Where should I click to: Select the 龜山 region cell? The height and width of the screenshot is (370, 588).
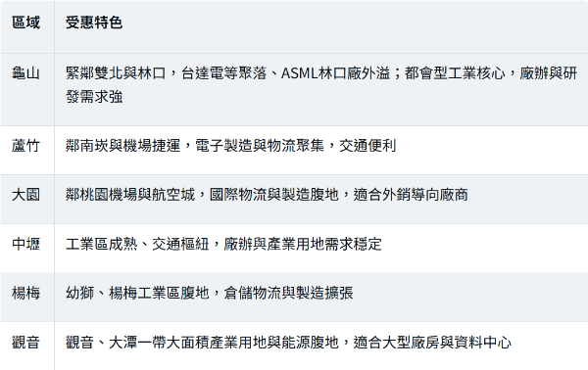(25, 73)
